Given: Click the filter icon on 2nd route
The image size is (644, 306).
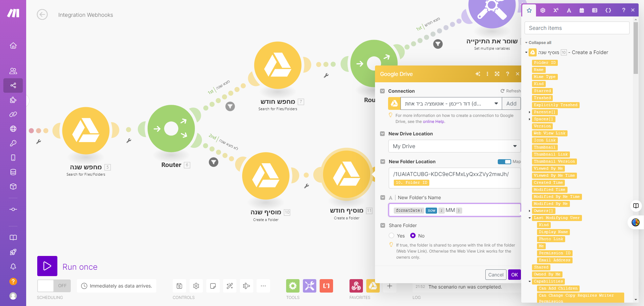Looking at the screenshot, I should pos(214,162).
